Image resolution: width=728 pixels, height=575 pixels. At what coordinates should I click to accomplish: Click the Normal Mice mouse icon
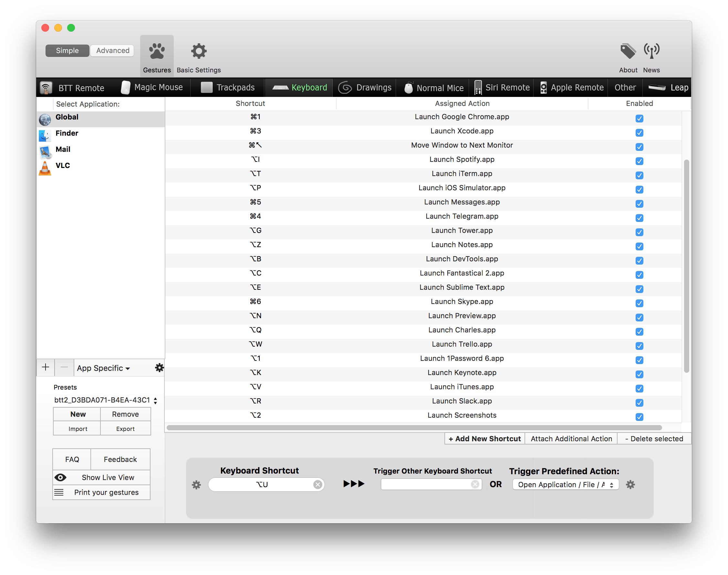click(x=408, y=88)
